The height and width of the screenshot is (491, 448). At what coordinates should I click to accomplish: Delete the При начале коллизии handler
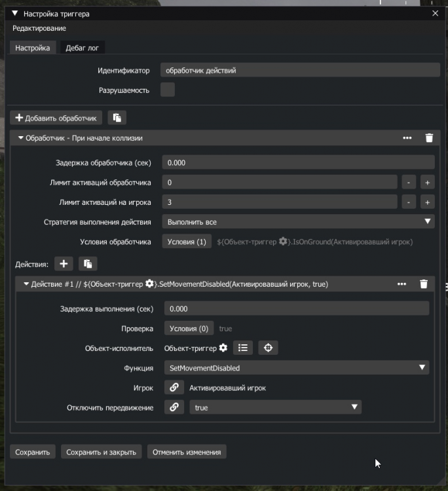tap(429, 138)
